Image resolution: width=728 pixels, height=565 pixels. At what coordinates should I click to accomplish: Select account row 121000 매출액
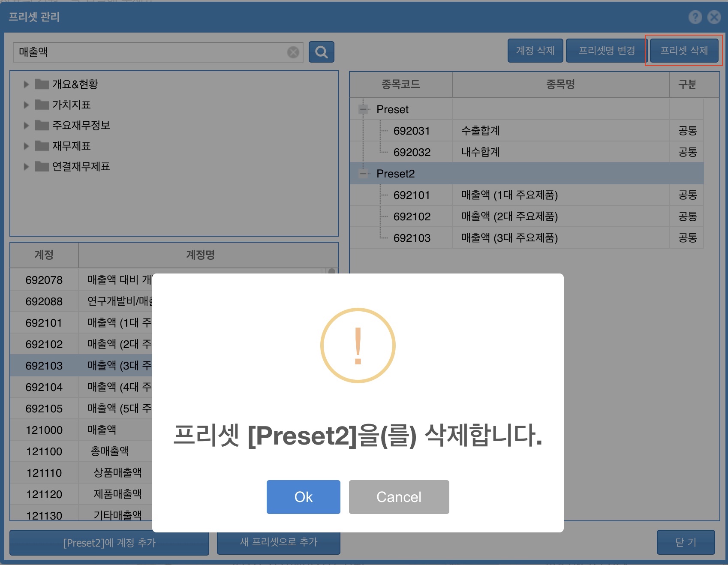pos(81,430)
